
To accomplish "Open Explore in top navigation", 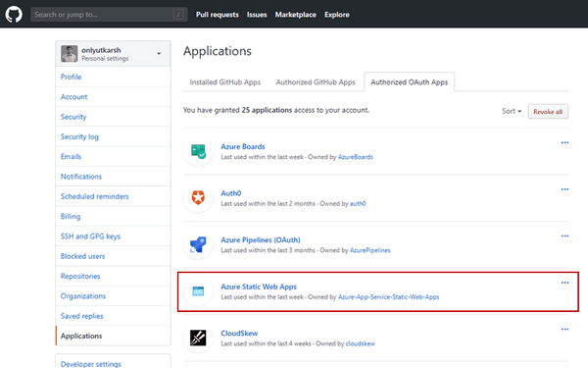I will pyautogui.click(x=337, y=15).
